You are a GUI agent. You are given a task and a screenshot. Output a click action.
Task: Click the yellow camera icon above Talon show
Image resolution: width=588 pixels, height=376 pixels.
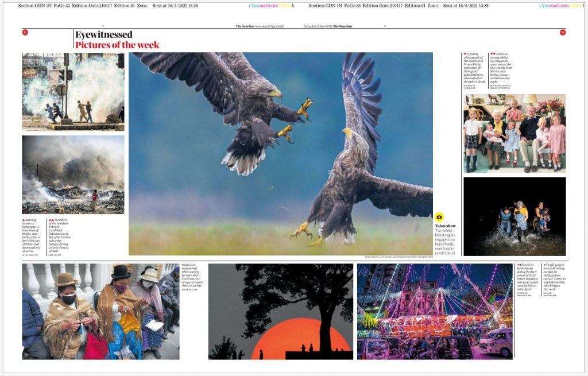pyautogui.click(x=439, y=217)
